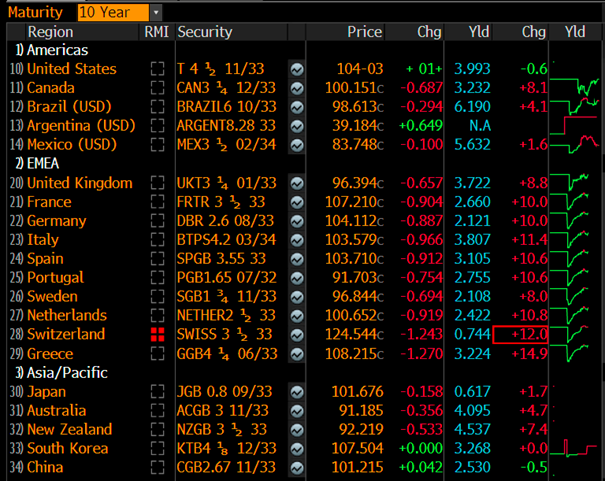Click Italy price change -0.966
Screen dimensions: 605x481
point(421,240)
